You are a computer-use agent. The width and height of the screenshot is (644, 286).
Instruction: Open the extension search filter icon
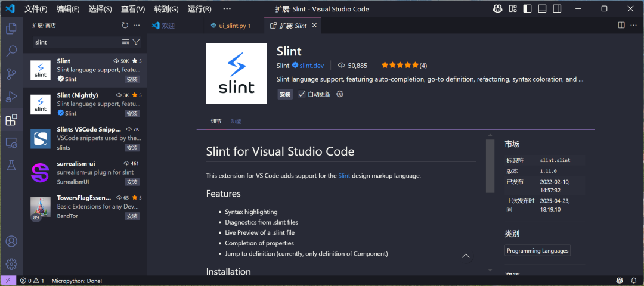137,42
